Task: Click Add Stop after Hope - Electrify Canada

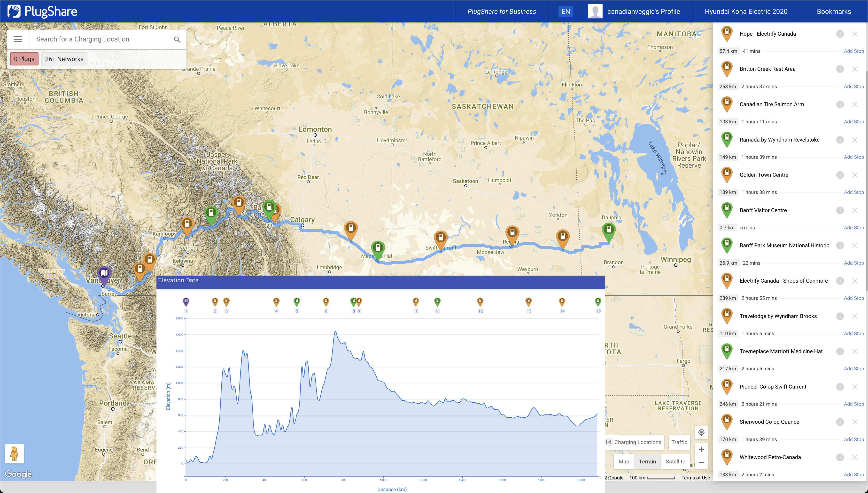Action: coord(853,51)
